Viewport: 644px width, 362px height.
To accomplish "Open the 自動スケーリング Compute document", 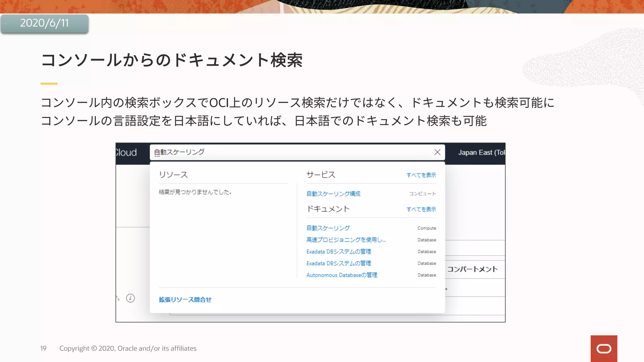I will (328, 228).
